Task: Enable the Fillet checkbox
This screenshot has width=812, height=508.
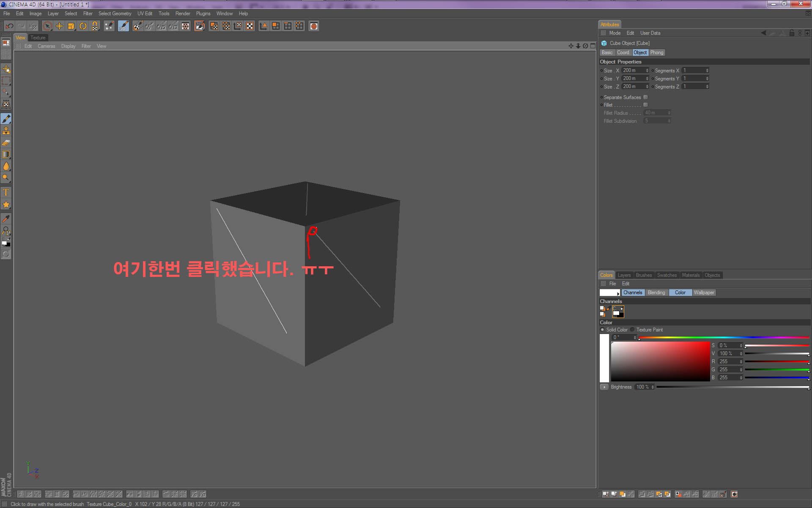Action: (x=645, y=105)
